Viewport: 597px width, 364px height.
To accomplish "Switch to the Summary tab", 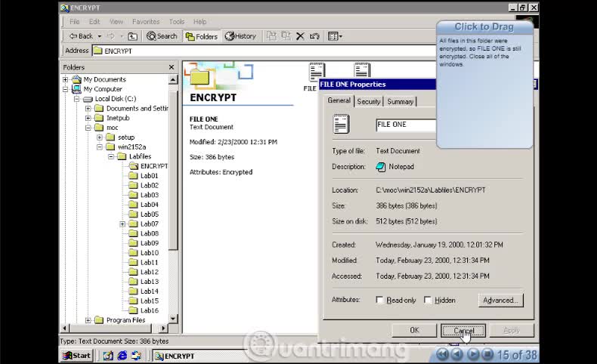I will point(401,101).
